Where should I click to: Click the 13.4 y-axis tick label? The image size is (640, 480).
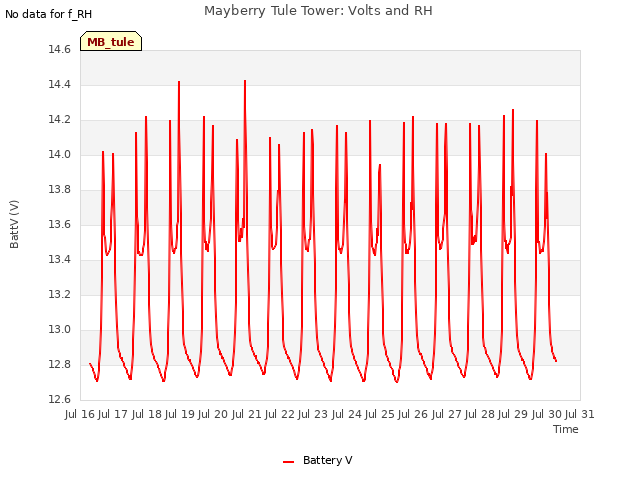tap(59, 259)
